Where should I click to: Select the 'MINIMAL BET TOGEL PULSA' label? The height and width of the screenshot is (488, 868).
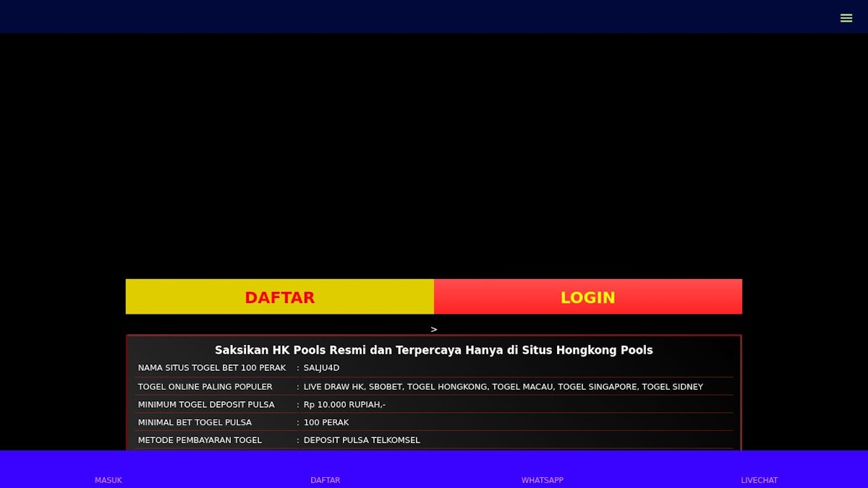coord(195,422)
